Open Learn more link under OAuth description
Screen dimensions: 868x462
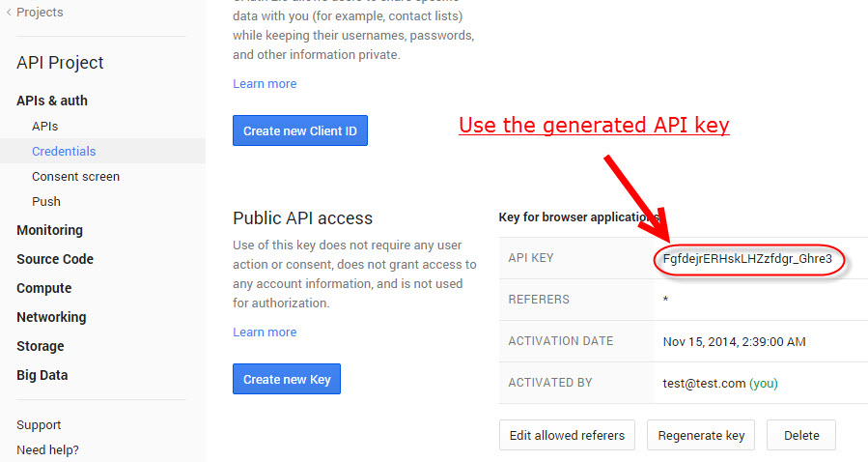coord(265,84)
